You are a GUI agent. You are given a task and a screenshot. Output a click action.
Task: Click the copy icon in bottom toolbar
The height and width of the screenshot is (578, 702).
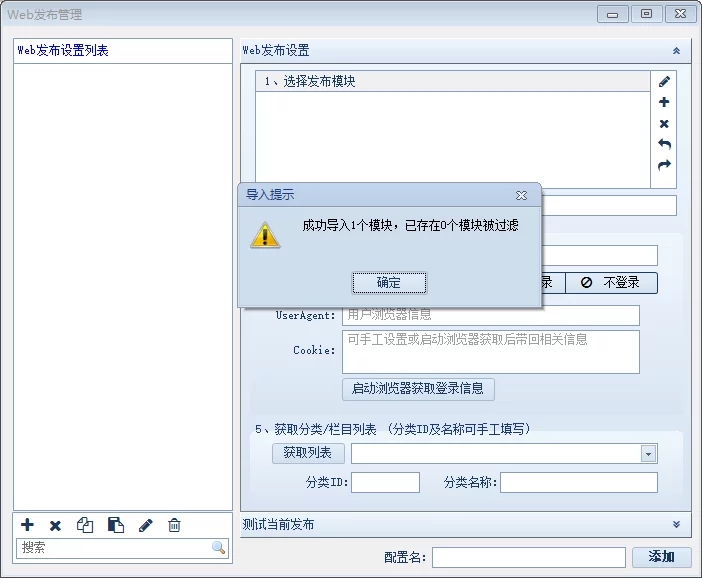(x=85, y=525)
